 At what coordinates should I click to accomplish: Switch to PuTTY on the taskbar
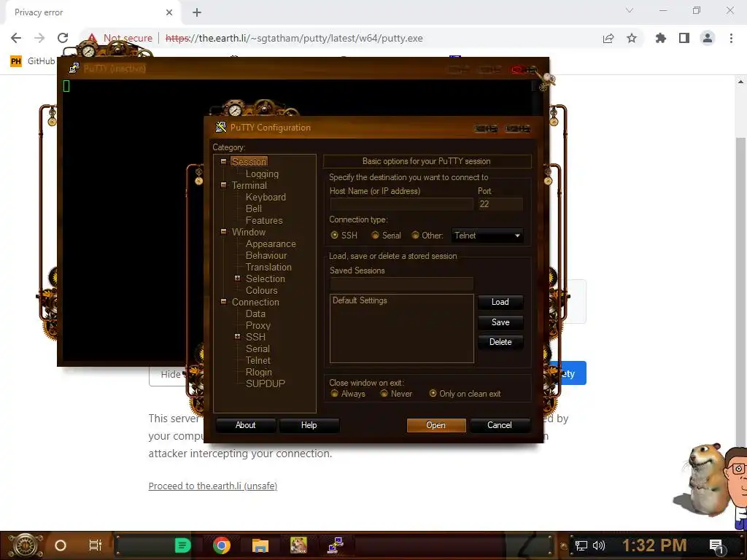pyautogui.click(x=336, y=545)
